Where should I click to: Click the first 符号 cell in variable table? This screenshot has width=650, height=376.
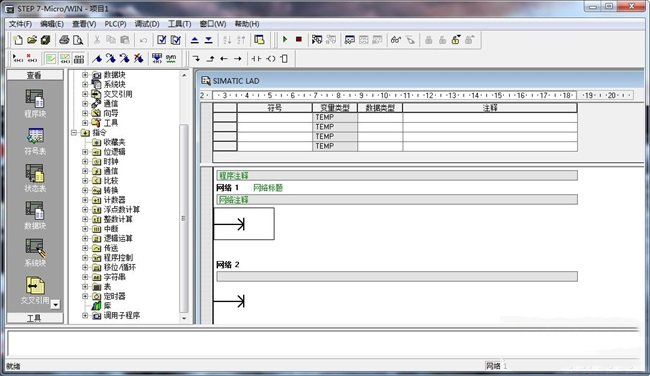[274, 117]
